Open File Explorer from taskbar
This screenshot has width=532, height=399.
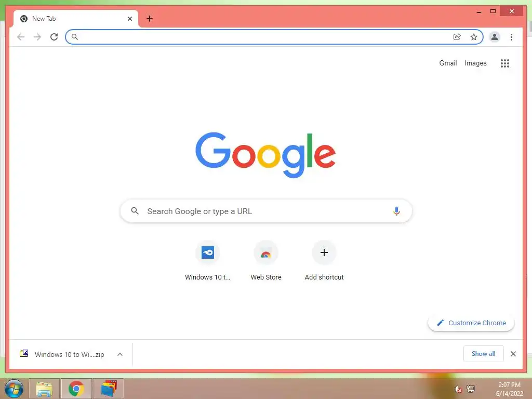tap(45, 389)
